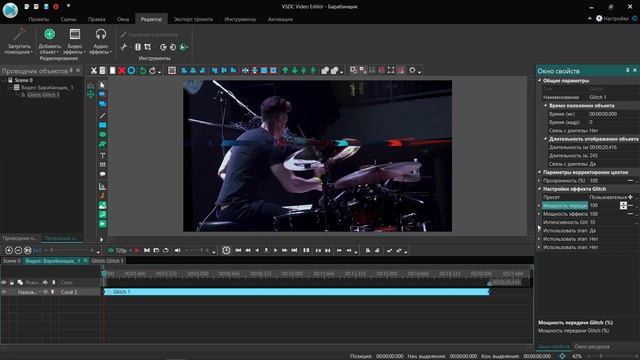Close the Проводник объектов panel
Image resolution: width=640 pixels, height=360 pixels.
pos(78,71)
